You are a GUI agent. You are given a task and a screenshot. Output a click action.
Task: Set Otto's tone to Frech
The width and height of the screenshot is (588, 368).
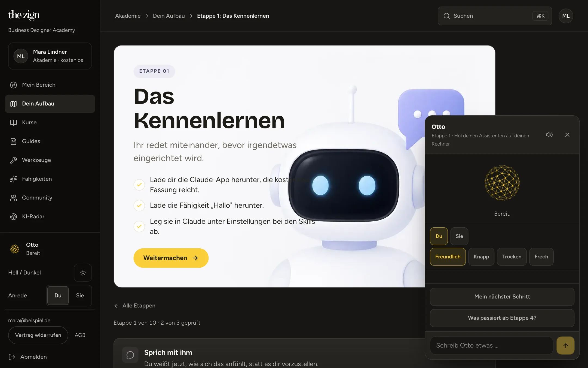pyautogui.click(x=541, y=257)
